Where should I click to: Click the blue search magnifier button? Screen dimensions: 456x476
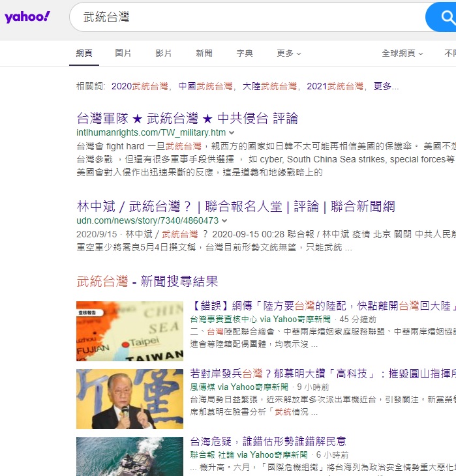pos(442,18)
